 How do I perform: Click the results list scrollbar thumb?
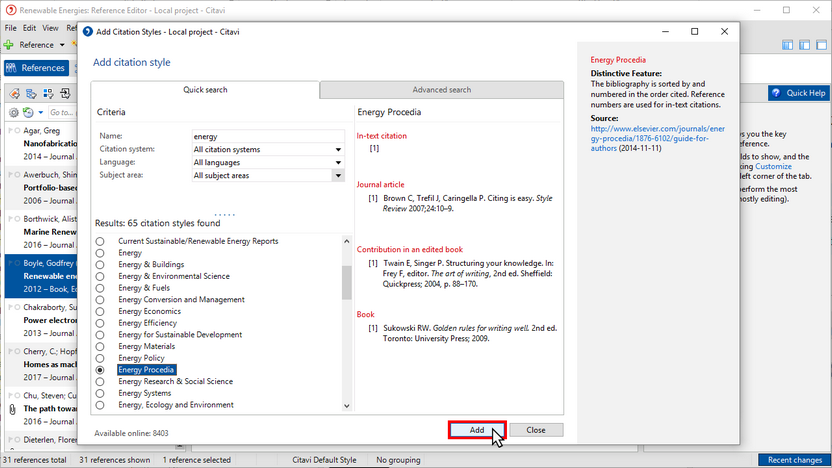pyautogui.click(x=346, y=283)
